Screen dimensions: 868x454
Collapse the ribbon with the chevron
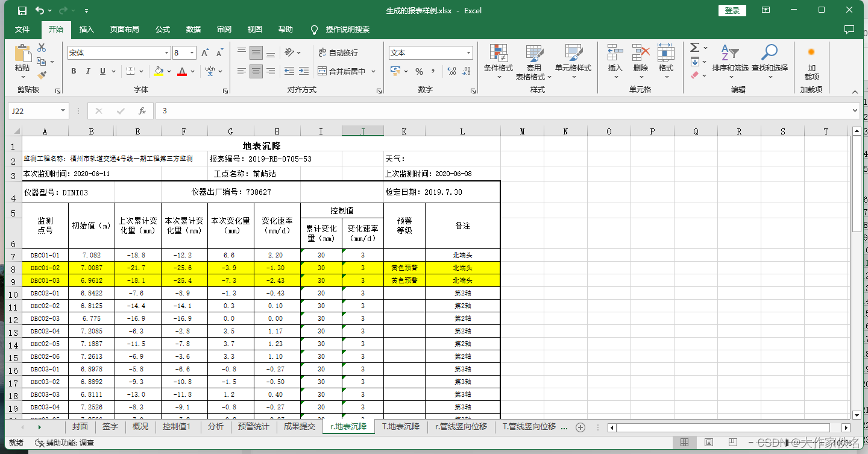coord(855,92)
